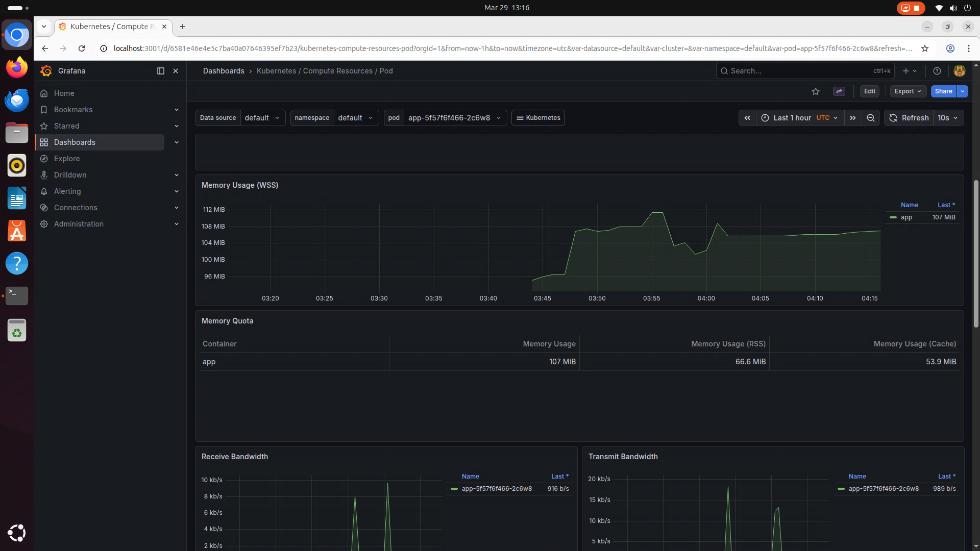
Task: Star this dashboard as favorite
Action: point(816,91)
